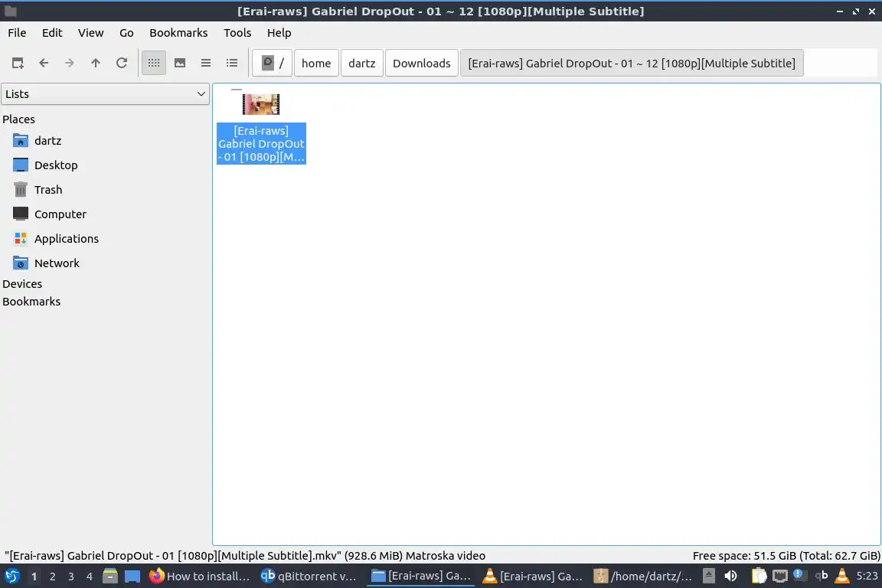Viewport: 882px width, 588px height.
Task: Click the network tray icon
Action: [x=779, y=577]
